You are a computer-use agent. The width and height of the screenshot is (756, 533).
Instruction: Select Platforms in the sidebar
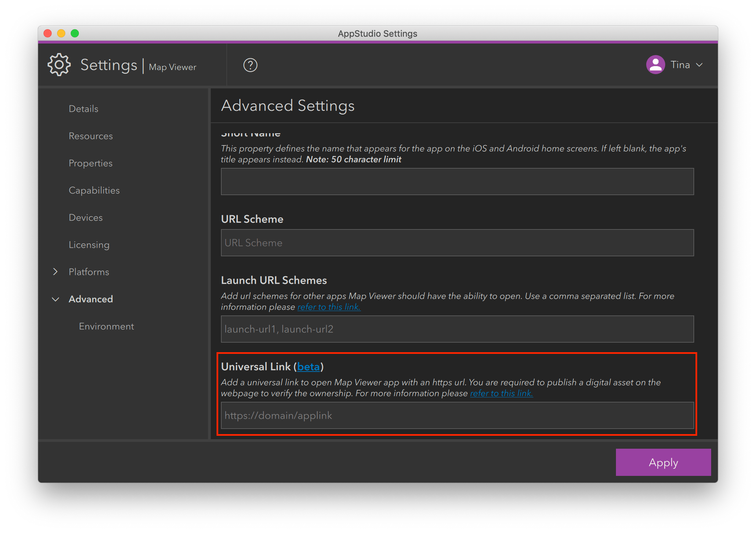pos(89,272)
